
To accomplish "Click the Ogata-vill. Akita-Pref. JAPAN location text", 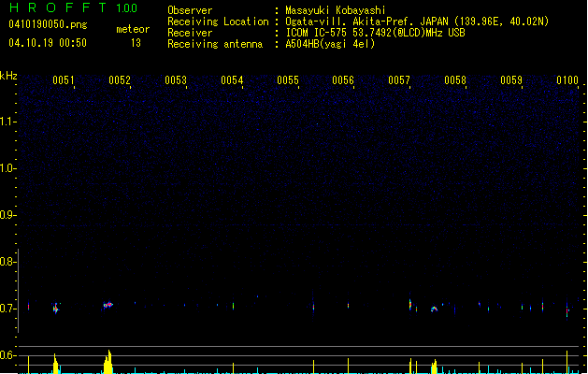I will (417, 22).
